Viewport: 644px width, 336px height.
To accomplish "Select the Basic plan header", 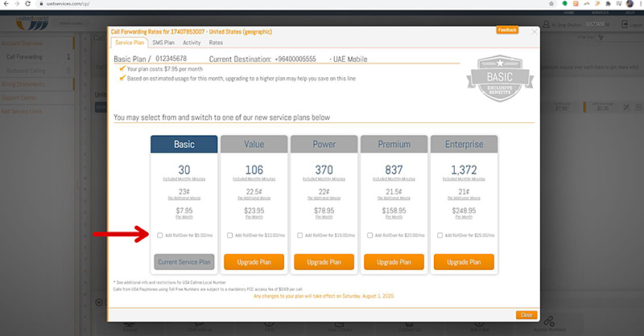I will coord(184,145).
